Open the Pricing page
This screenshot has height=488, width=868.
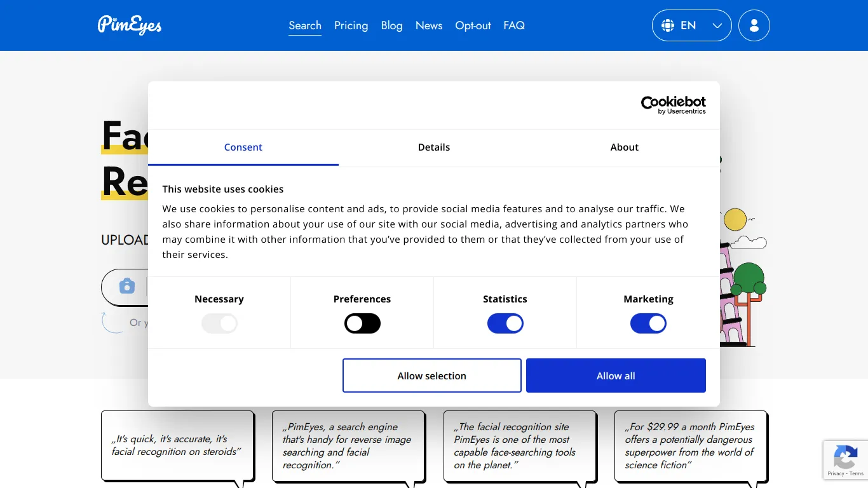(x=351, y=25)
